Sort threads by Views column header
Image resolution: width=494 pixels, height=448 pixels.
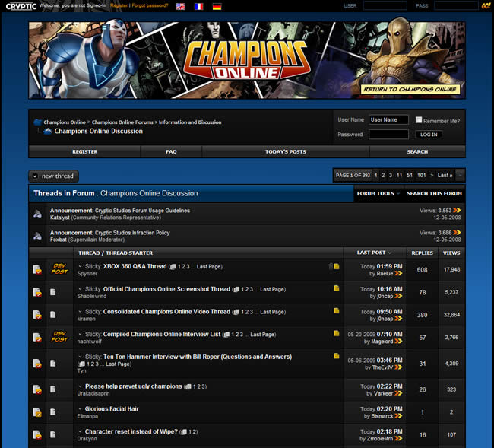451,253
